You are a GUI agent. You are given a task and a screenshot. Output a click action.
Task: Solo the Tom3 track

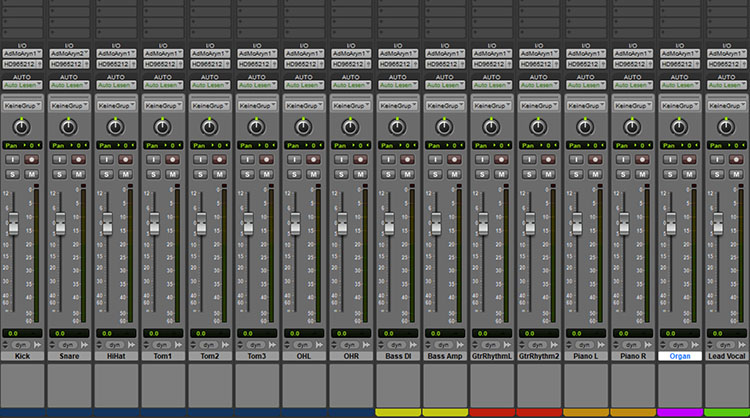click(247, 175)
